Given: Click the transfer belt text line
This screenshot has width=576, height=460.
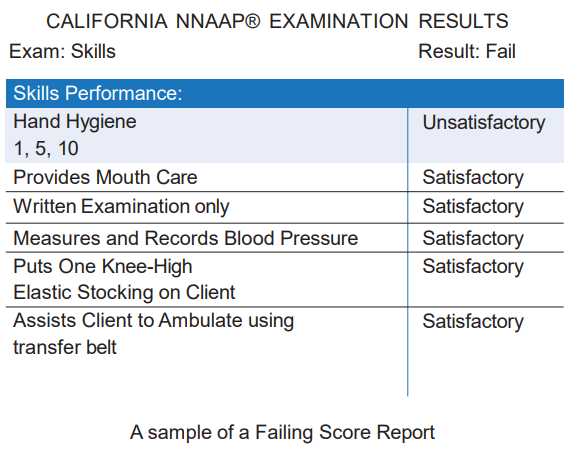Looking at the screenshot, I should (x=65, y=347).
